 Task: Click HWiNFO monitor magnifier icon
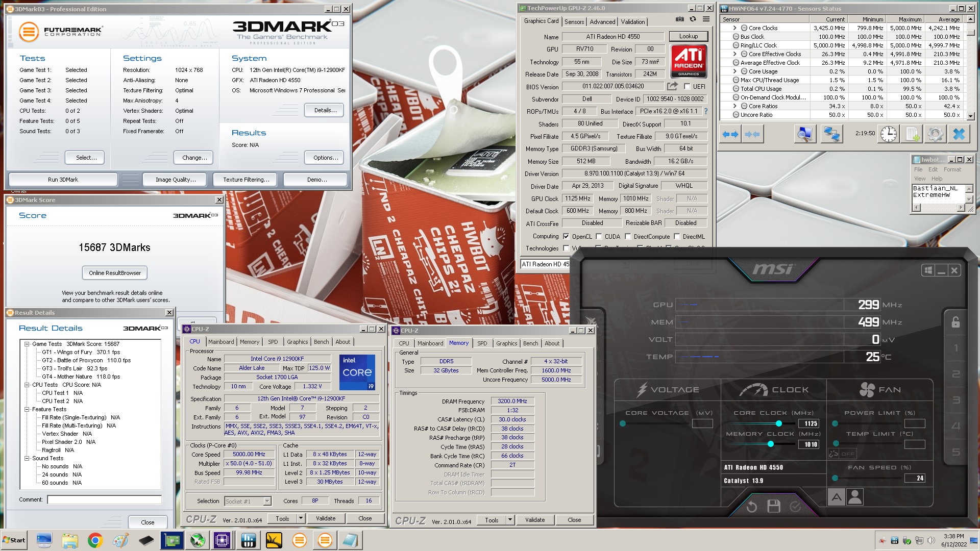point(804,134)
